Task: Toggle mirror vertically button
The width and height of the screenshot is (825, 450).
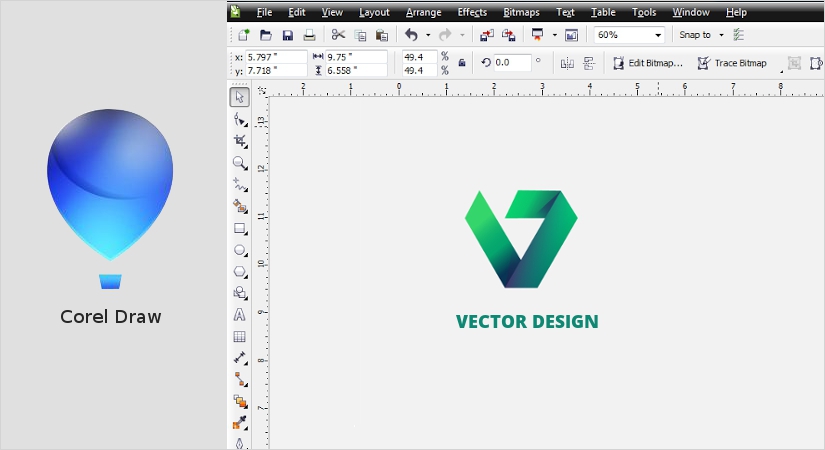Action: pos(589,63)
